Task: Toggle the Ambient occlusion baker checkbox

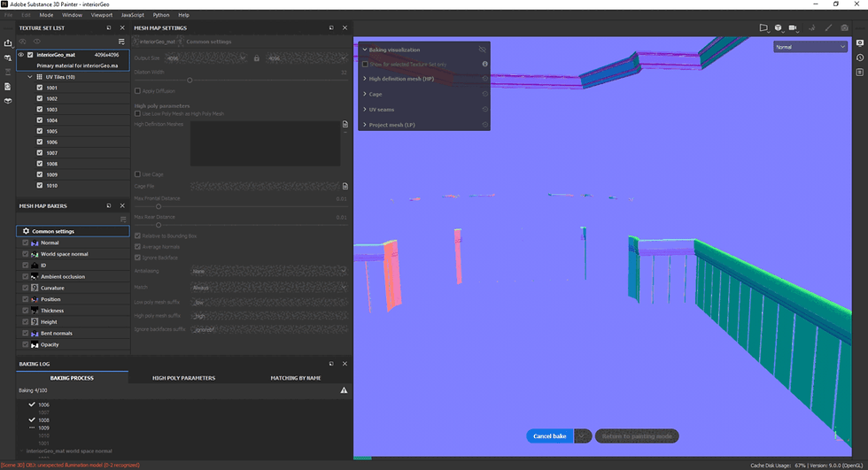Action: 26,276
